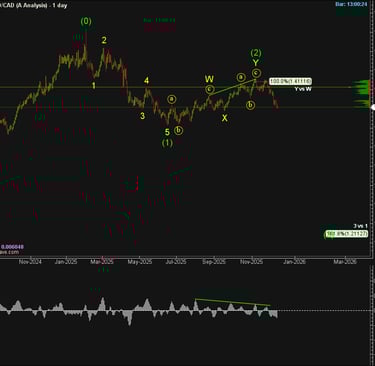The width and height of the screenshot is (375, 366).
Task: Click the Mar-2026 date on time axis
Action: (345, 262)
